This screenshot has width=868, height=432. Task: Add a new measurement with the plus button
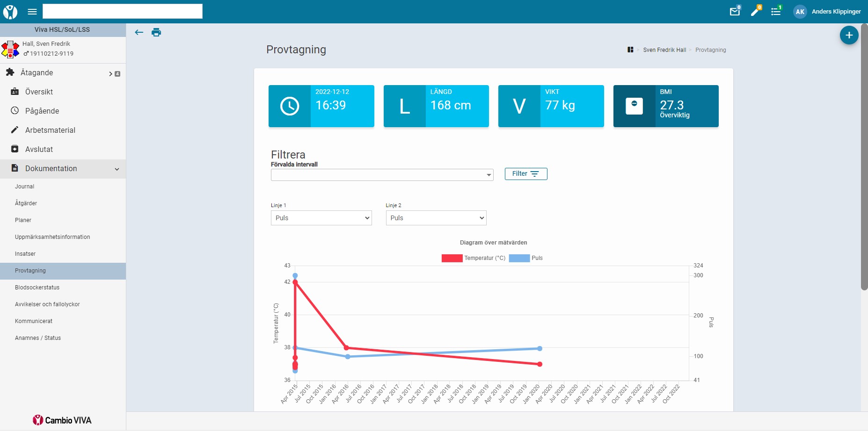[x=849, y=35]
